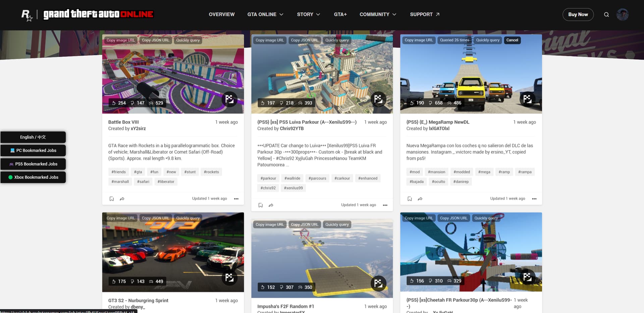Select the #danirep tag
Viewport: 644px width, 313px height.
[461, 182]
